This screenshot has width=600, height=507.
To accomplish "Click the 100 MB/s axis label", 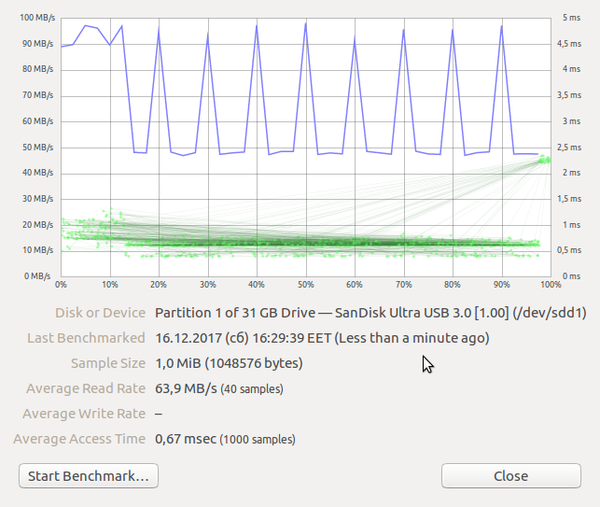I will [x=37, y=18].
